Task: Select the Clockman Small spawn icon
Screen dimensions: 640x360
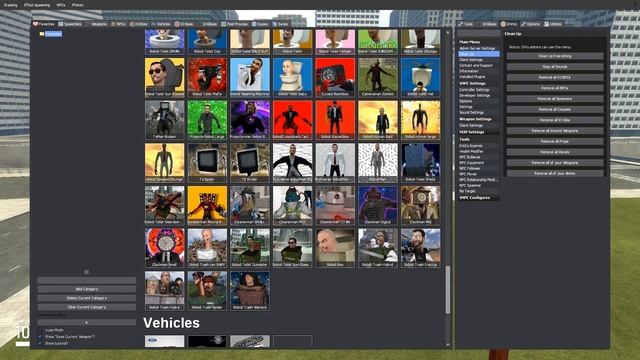Action: tap(164, 248)
